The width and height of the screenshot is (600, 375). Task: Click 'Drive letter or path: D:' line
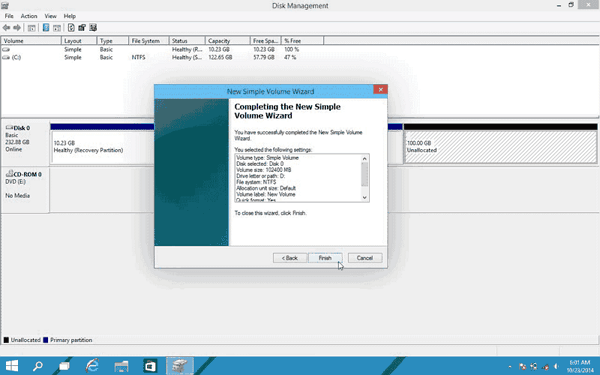pyautogui.click(x=261, y=176)
